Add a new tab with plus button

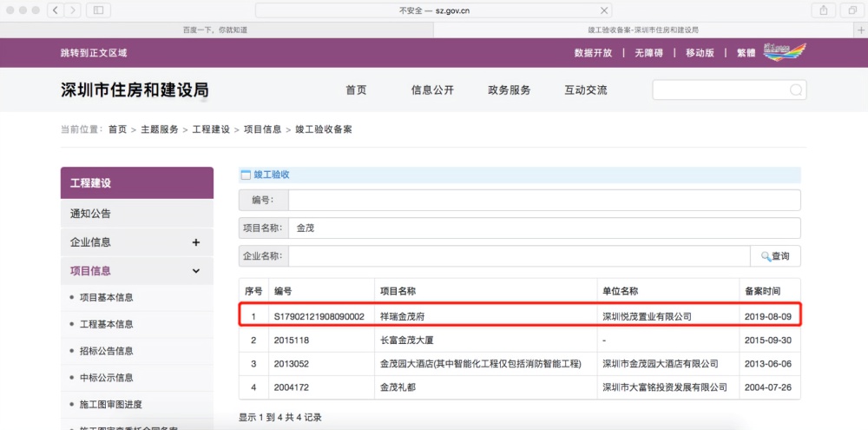tap(861, 30)
